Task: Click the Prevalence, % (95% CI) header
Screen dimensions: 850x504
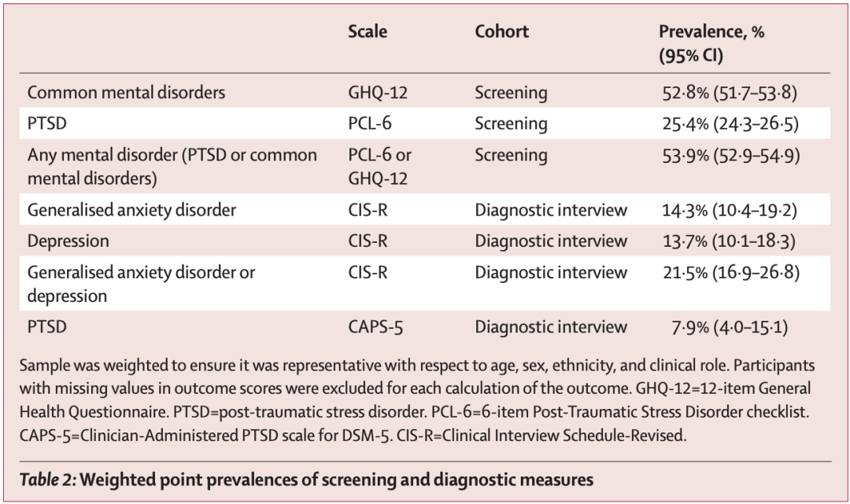Action: click(x=711, y=44)
